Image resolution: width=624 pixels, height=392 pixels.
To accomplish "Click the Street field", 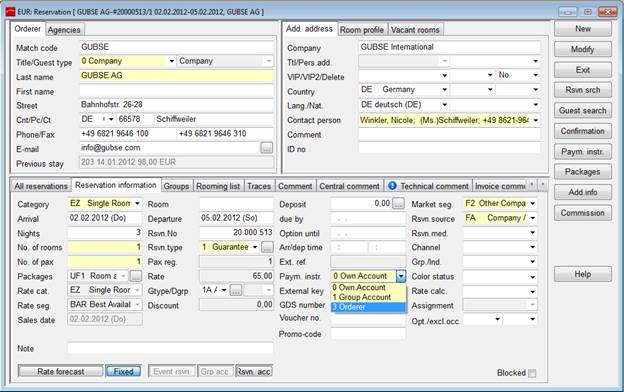I will (x=176, y=105).
